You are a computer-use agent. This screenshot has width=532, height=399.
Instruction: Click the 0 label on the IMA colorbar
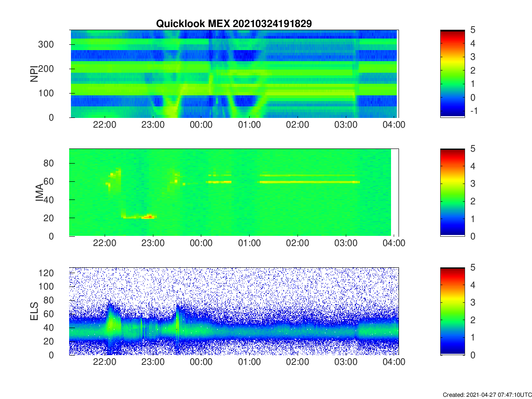(x=473, y=236)
